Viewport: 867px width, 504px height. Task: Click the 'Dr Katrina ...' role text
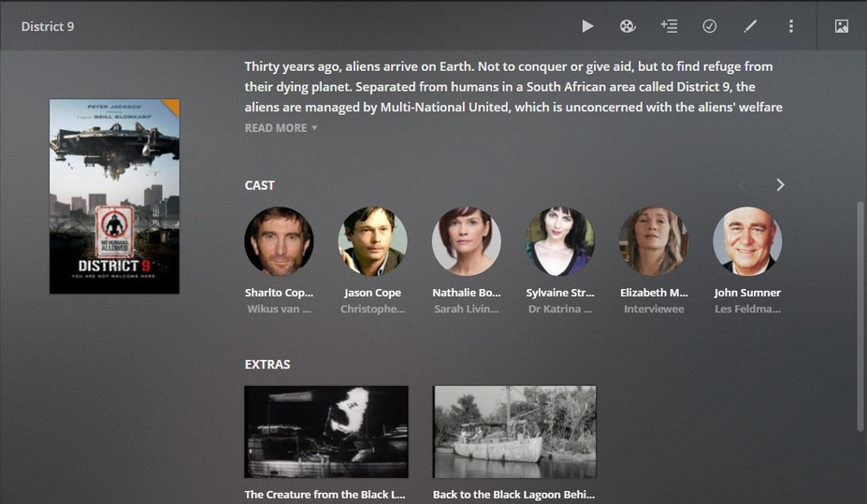560,309
